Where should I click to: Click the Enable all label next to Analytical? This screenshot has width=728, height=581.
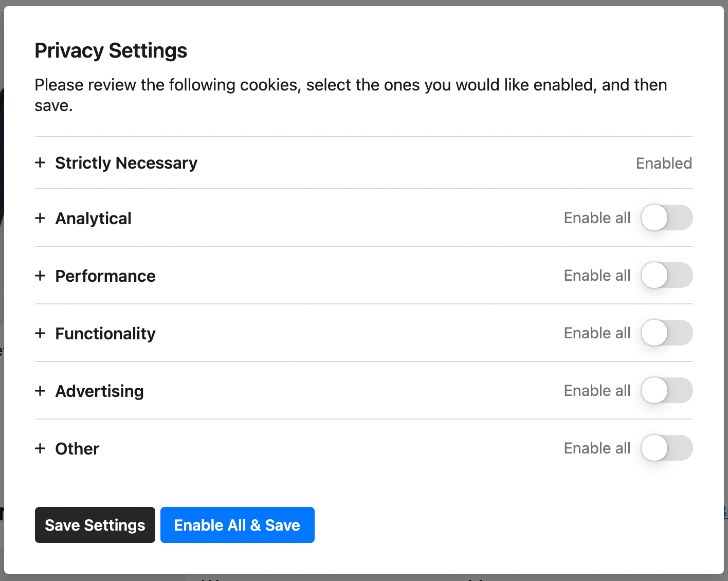click(597, 217)
